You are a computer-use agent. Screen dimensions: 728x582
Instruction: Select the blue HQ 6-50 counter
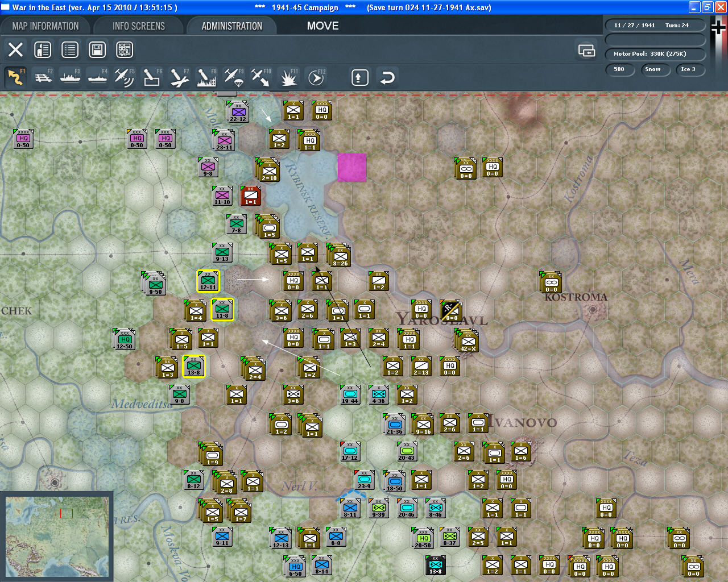coord(295,567)
